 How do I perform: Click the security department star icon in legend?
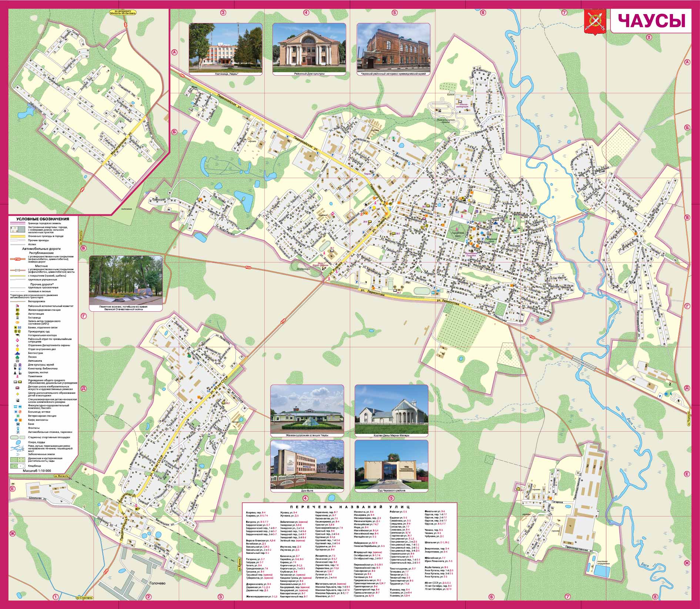pos(17,345)
